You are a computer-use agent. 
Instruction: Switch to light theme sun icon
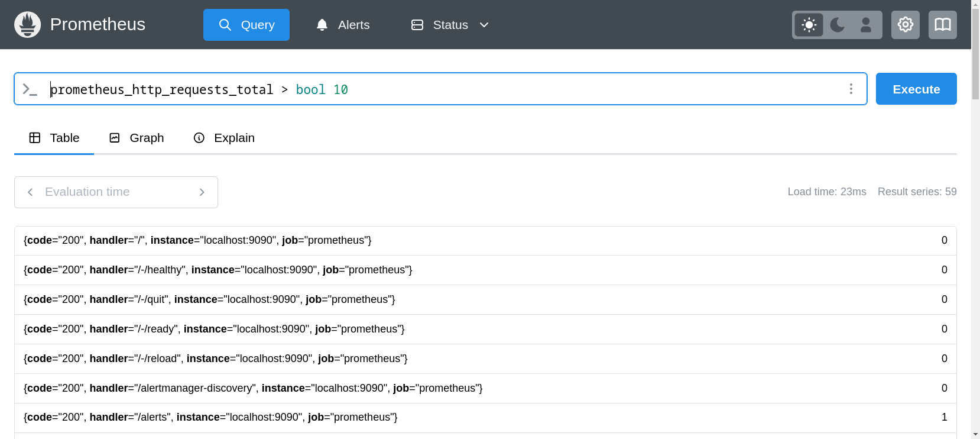pos(809,25)
